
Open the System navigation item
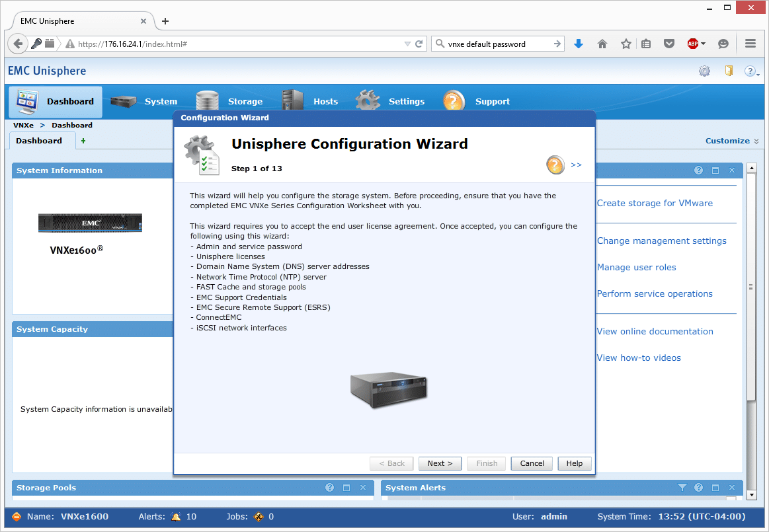(x=143, y=102)
